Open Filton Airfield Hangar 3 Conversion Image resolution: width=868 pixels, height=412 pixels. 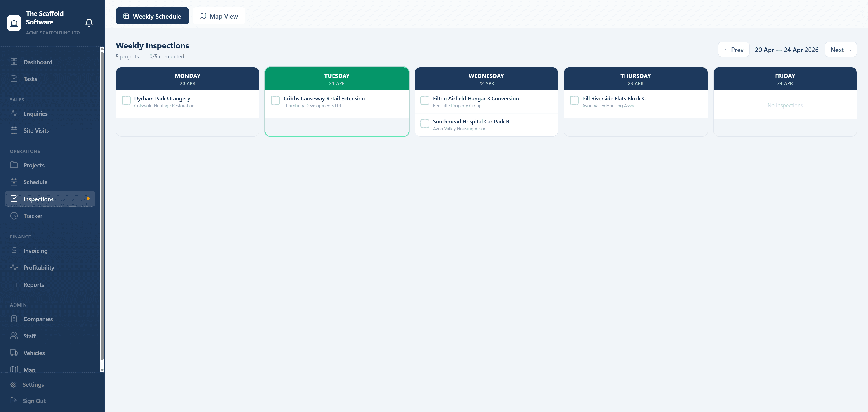(x=475, y=98)
